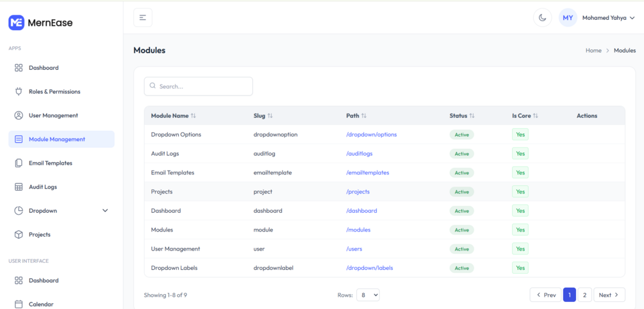Viewport: 644px width, 309px height.
Task: Open the Rows per page selector
Action: pyautogui.click(x=368, y=295)
